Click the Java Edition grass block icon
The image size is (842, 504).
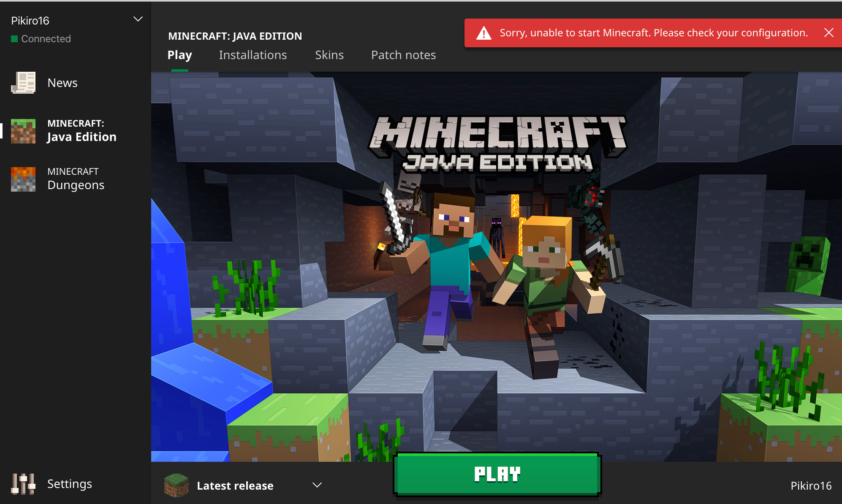pos(23,131)
